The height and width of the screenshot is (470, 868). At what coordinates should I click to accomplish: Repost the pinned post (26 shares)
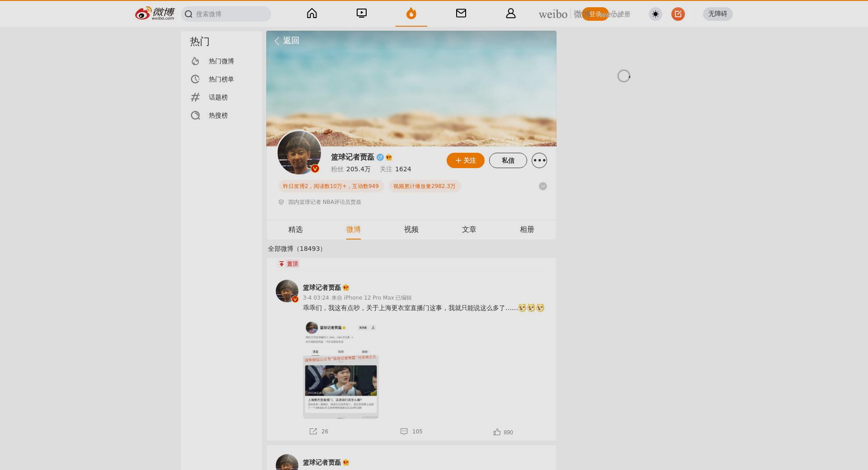click(319, 432)
